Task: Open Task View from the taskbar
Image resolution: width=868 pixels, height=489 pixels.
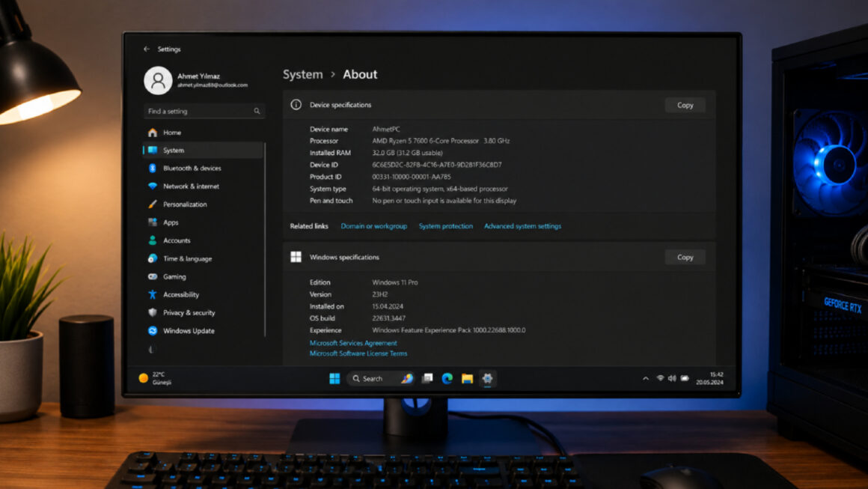Action: click(427, 378)
